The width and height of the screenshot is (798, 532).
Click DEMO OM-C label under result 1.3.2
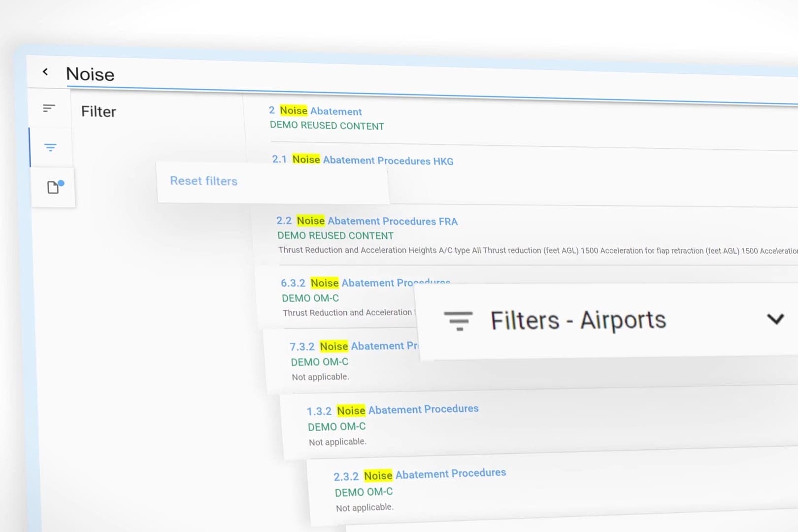336,427
